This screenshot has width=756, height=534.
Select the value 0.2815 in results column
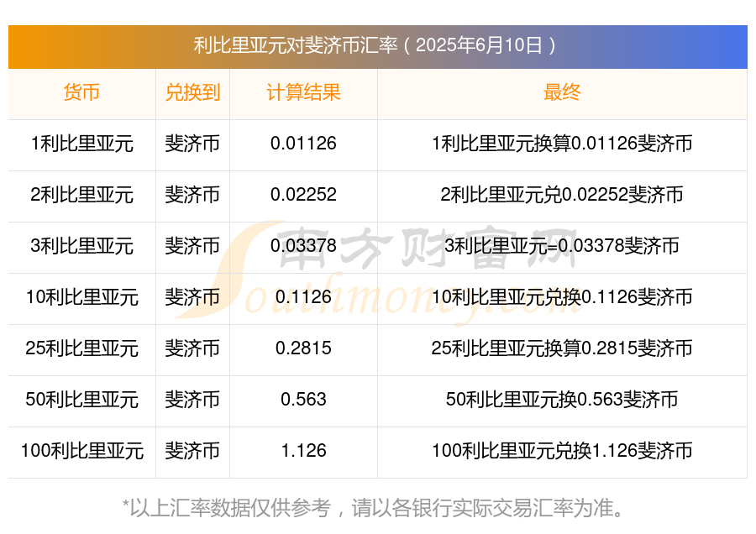pos(303,348)
